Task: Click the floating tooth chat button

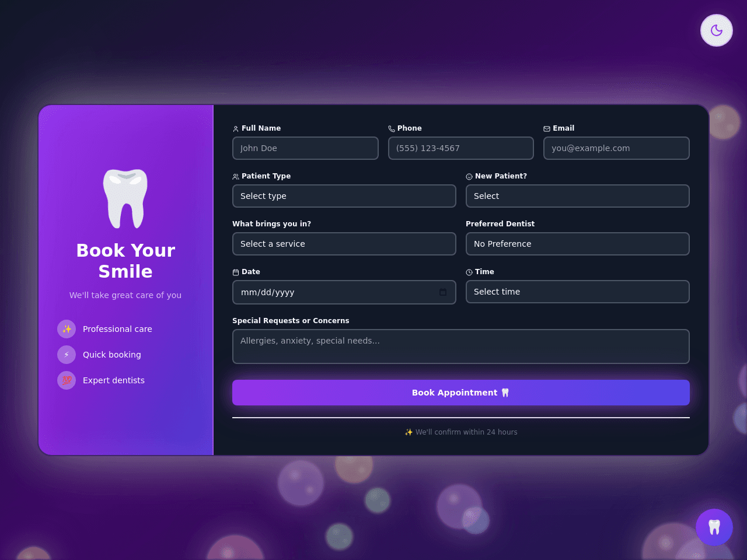Action: 714,527
